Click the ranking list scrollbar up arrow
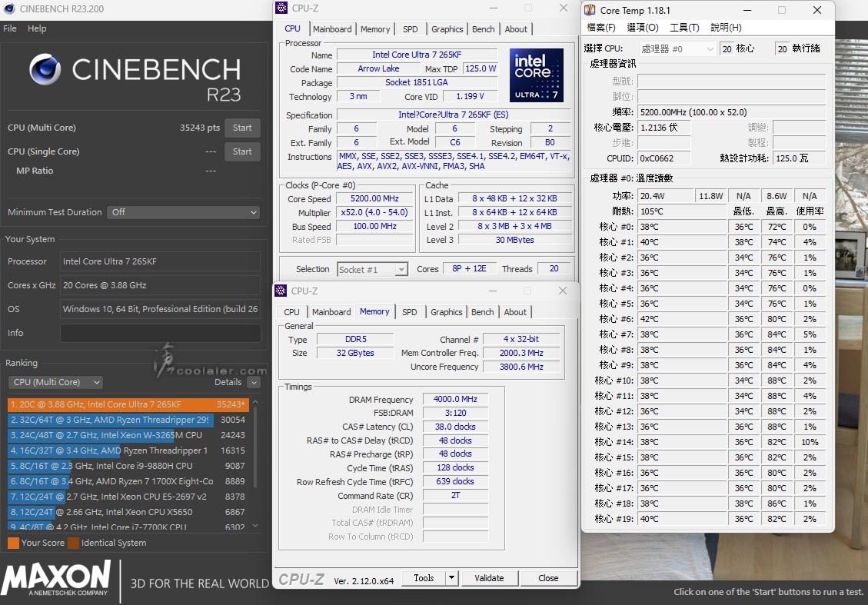The image size is (868, 605). tap(255, 401)
